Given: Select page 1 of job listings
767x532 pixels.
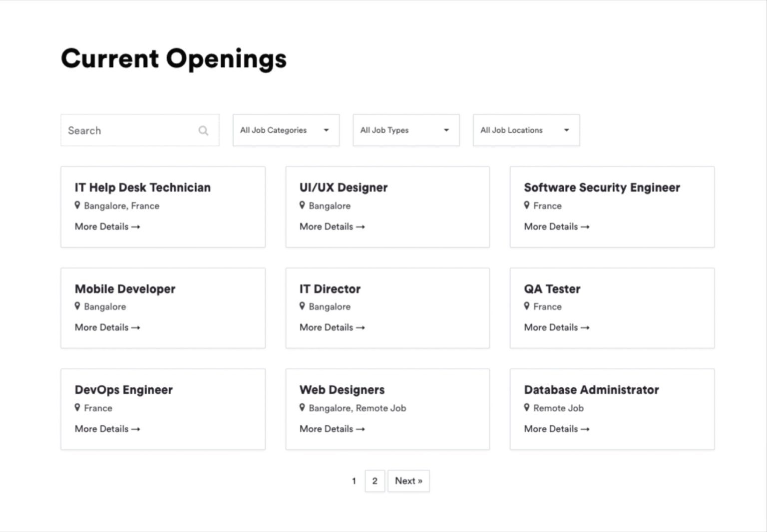Looking at the screenshot, I should (x=354, y=481).
